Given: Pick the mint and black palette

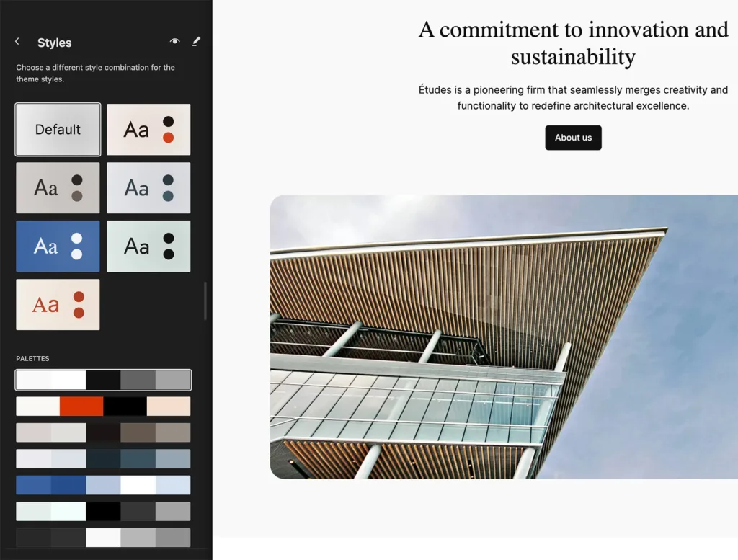Looking at the screenshot, I should pyautogui.click(x=103, y=512).
